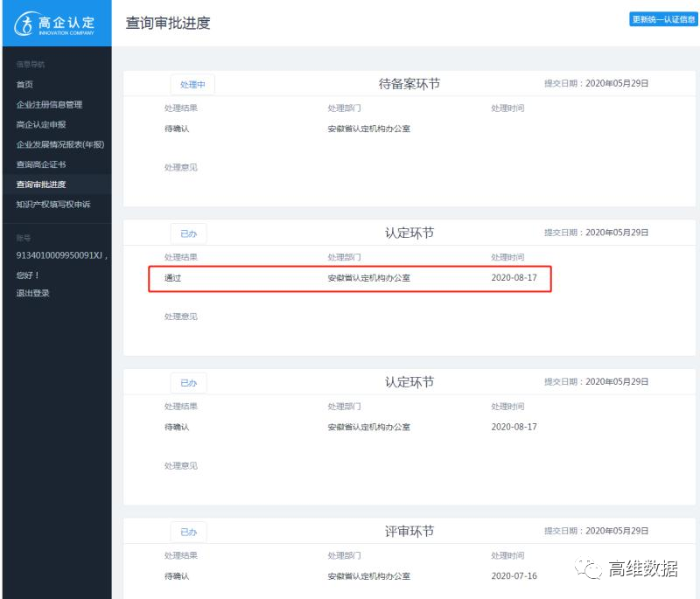Click the 退出登录 link
The image size is (700, 599).
[x=33, y=293]
